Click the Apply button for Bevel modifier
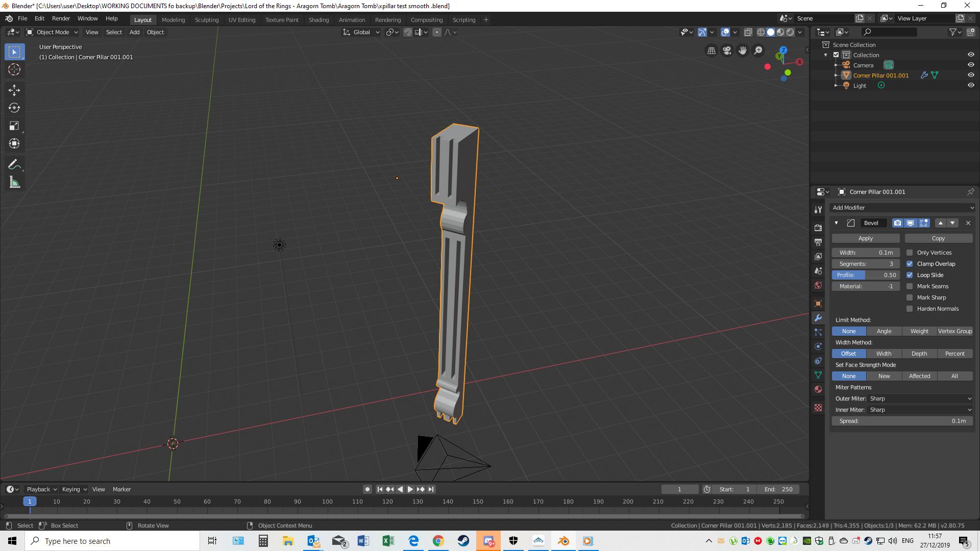This screenshot has height=551, width=980. tap(866, 238)
